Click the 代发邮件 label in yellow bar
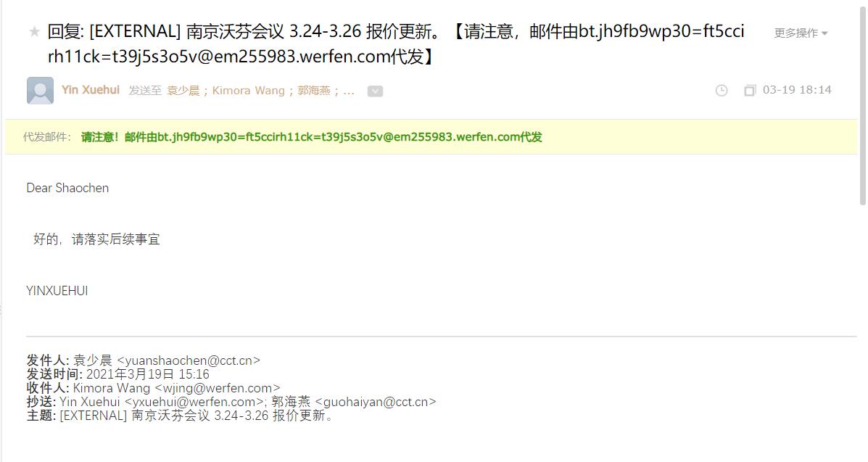The image size is (868, 462). (x=46, y=137)
